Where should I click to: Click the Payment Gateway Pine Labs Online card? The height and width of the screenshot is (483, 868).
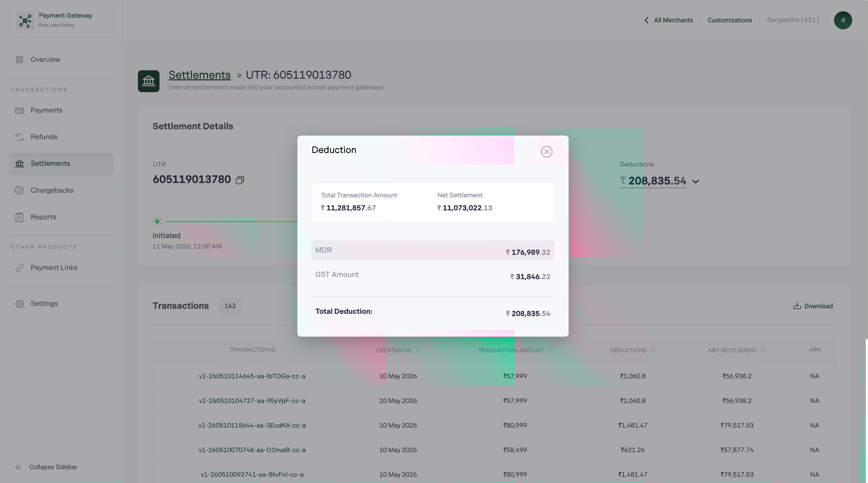point(61,21)
